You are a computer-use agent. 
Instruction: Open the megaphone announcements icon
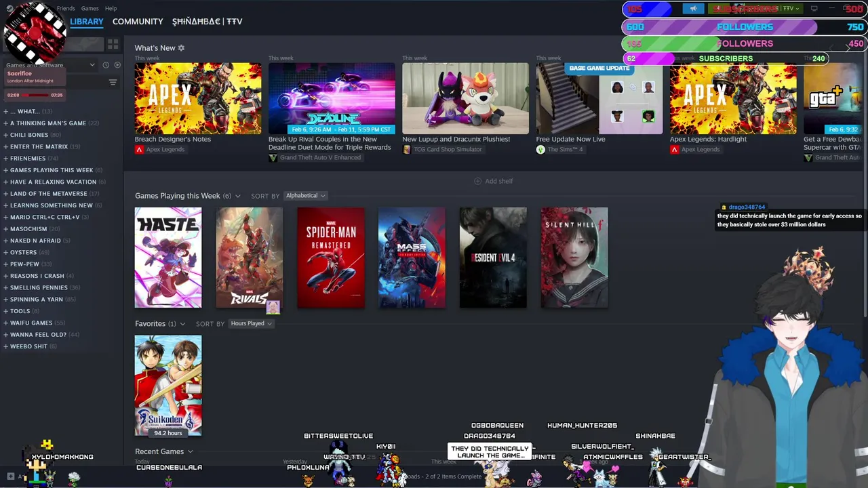[693, 9]
